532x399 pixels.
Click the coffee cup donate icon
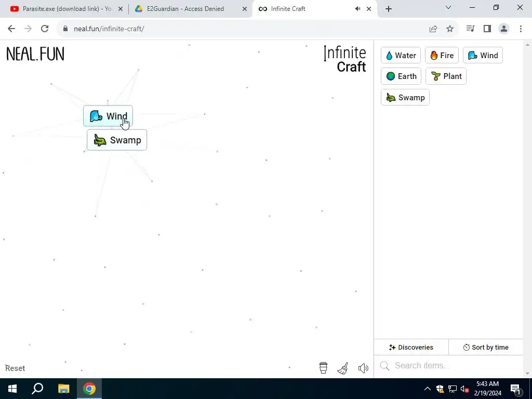pos(323,368)
